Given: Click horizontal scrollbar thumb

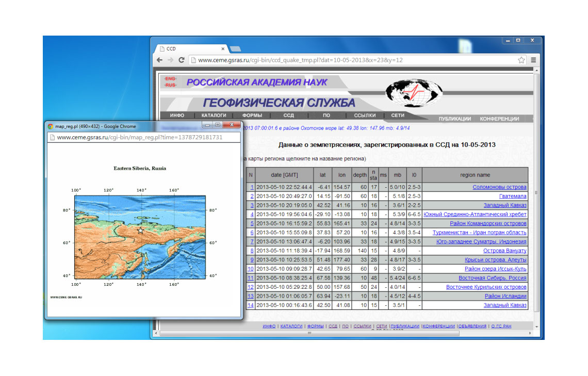Looking at the screenshot, I should pos(309,333).
